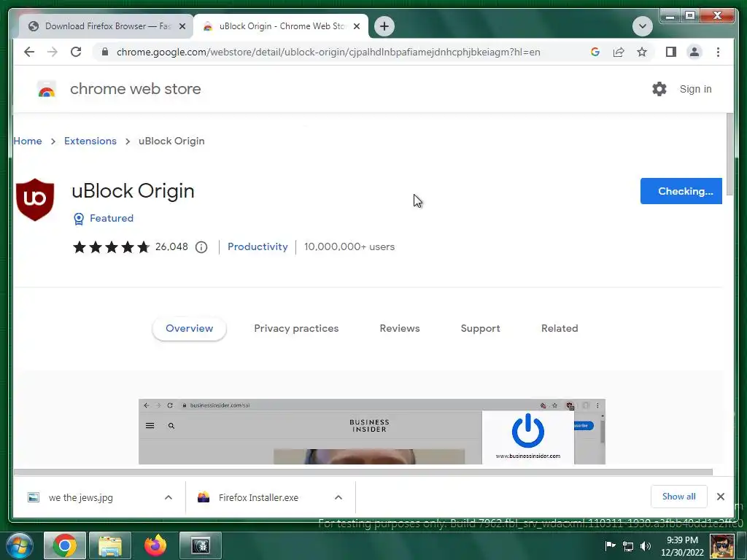Select the Overview tab
The image size is (747, 560).
coord(189,328)
